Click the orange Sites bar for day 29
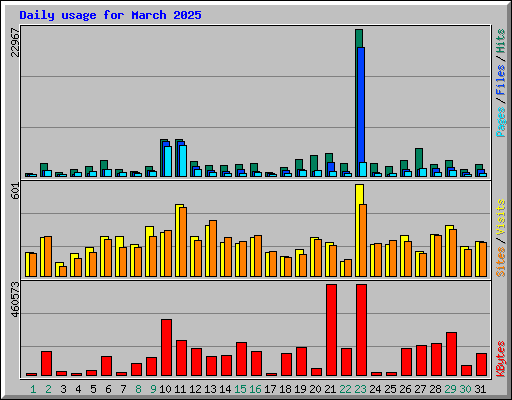This screenshot has width=512, height=400. [453, 253]
